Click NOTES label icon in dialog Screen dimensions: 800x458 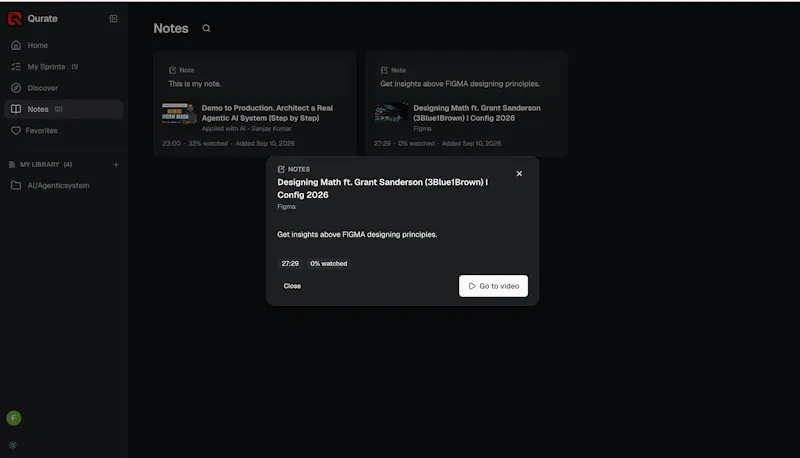click(281, 169)
